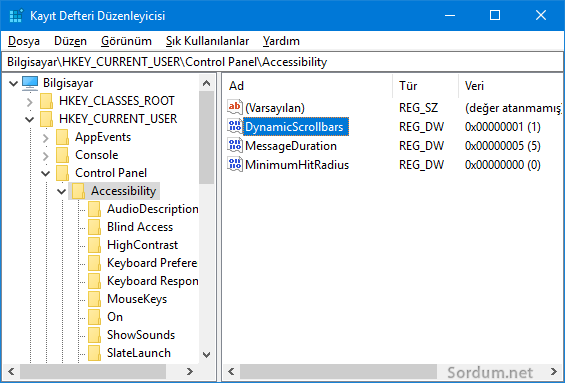565x383 pixels.
Task: Click the SlateLaunch folder icon
Action: coord(94,353)
